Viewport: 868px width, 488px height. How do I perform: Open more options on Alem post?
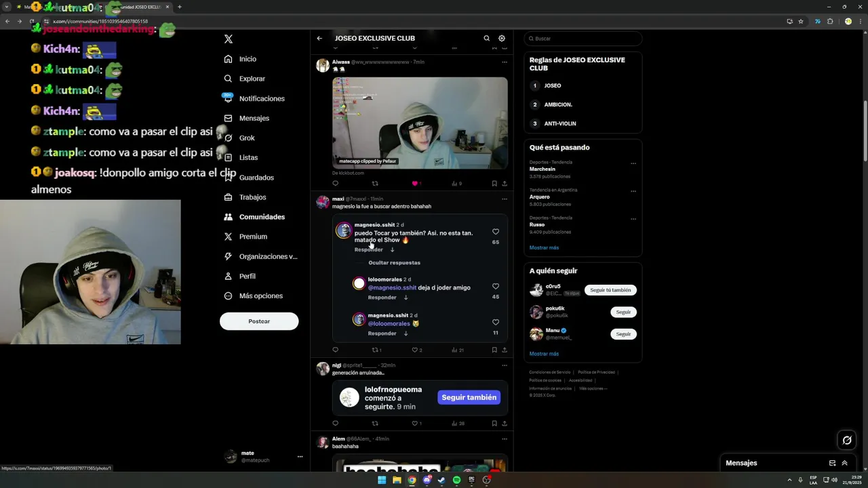[504, 439]
